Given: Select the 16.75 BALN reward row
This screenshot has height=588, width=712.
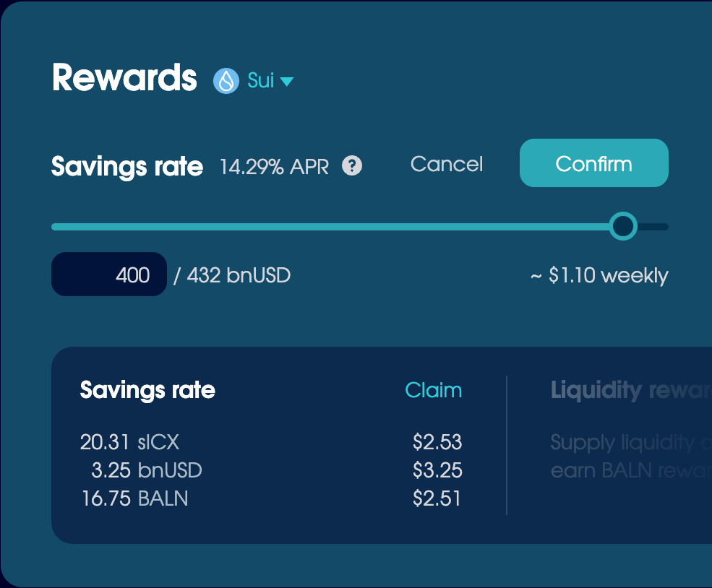Looking at the screenshot, I should click(134, 498).
